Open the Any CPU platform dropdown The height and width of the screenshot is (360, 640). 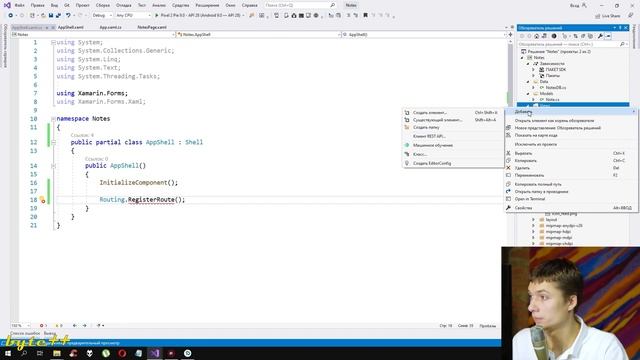pos(133,16)
